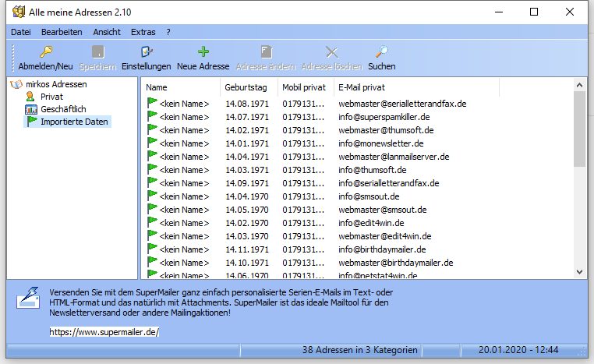Select birthday 14.11.1971 cell
This screenshot has height=364, width=594.
pos(247,249)
